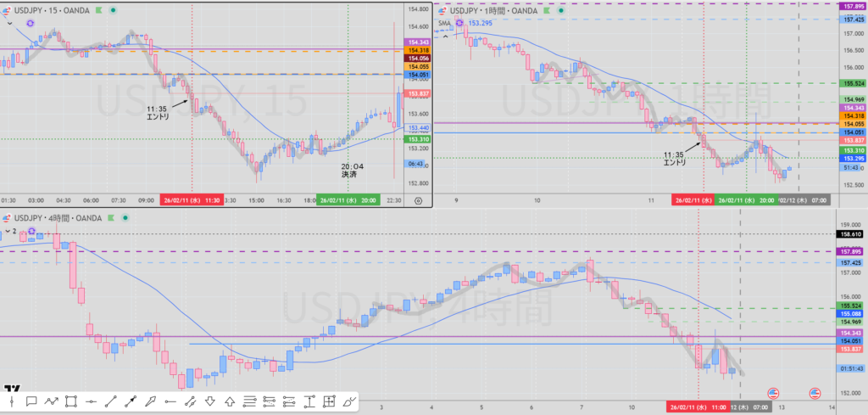Click the SMA indicator label on 1-hour chart

click(x=445, y=23)
